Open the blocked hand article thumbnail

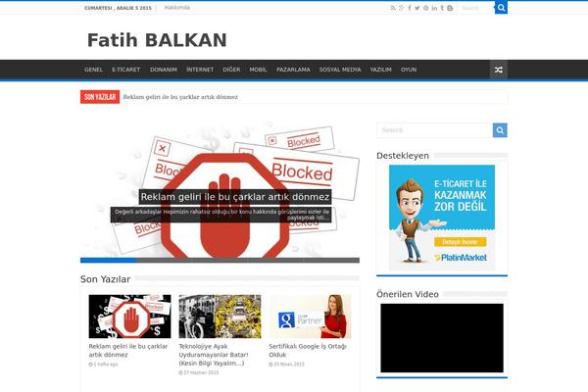point(129,317)
